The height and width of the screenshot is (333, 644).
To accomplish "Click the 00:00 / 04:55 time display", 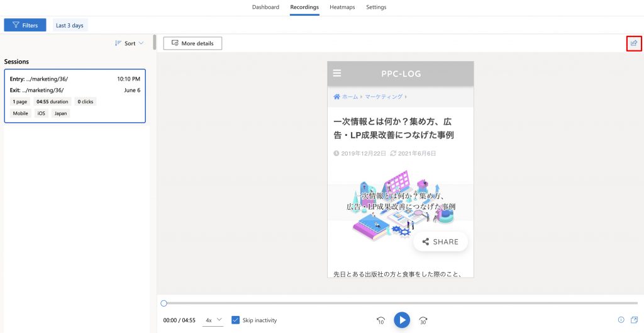I will tap(179, 320).
